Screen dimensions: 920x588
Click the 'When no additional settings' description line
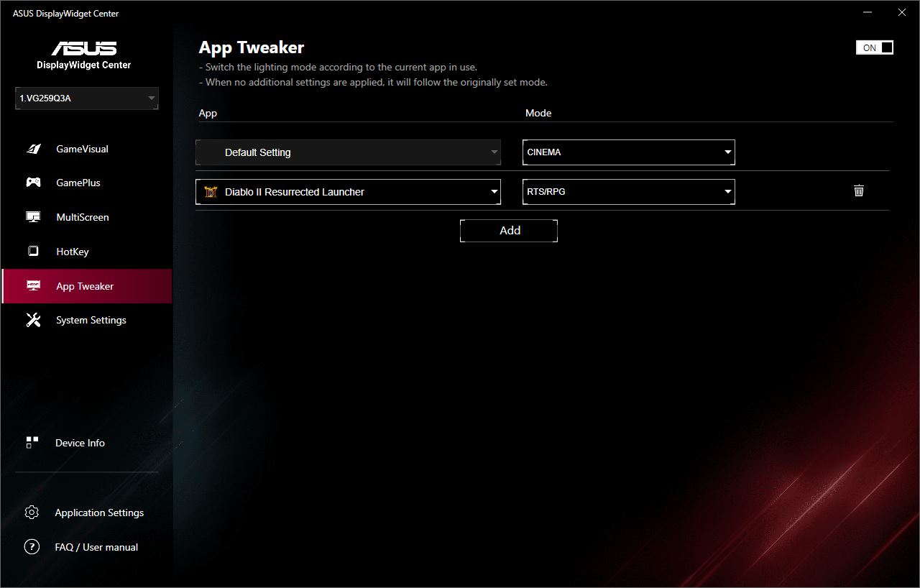coord(373,82)
